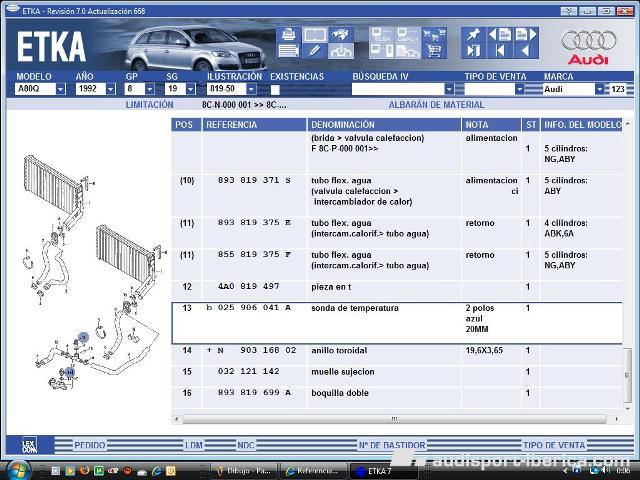Click the 123 field next to Marca

(618, 89)
